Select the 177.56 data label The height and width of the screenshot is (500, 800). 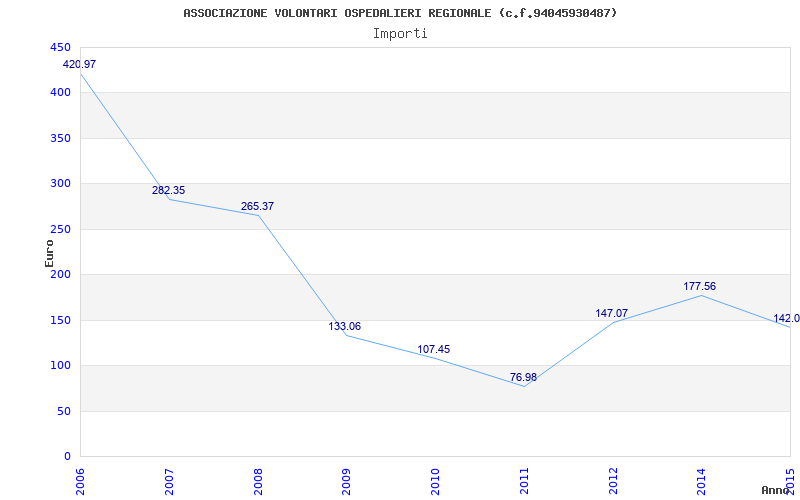[699, 286]
